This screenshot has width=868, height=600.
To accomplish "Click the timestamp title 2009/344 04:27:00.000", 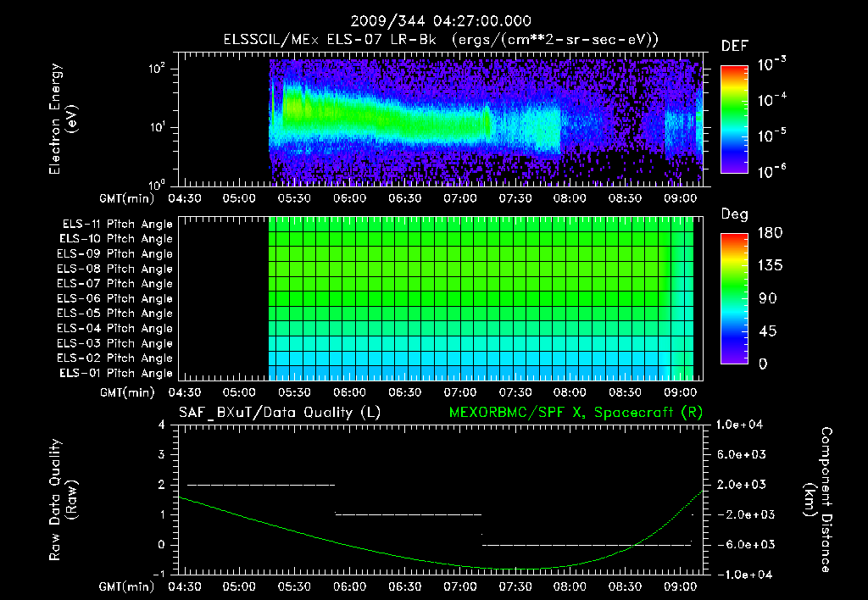I will pos(441,21).
